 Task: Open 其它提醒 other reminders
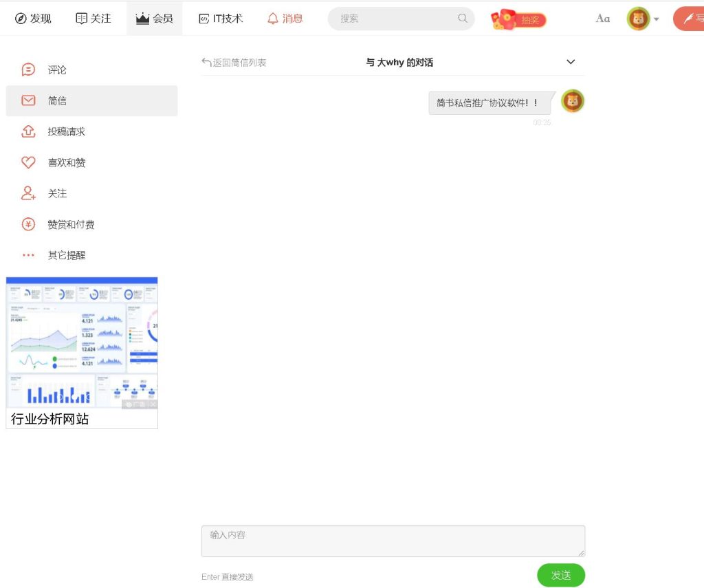pyautogui.click(x=67, y=254)
